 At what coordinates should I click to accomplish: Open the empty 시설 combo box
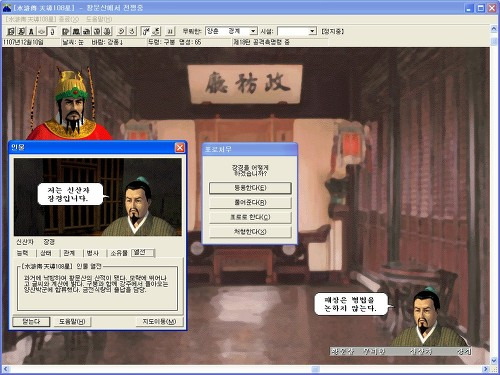[297, 31]
